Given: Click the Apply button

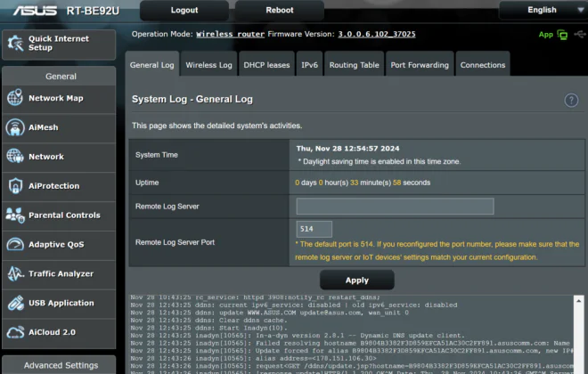Looking at the screenshot, I should (356, 280).
